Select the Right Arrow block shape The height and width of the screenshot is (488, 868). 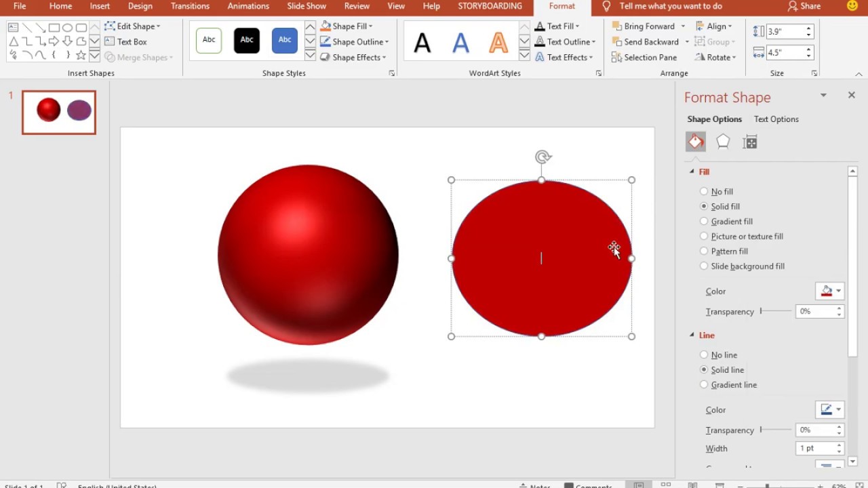[54, 41]
